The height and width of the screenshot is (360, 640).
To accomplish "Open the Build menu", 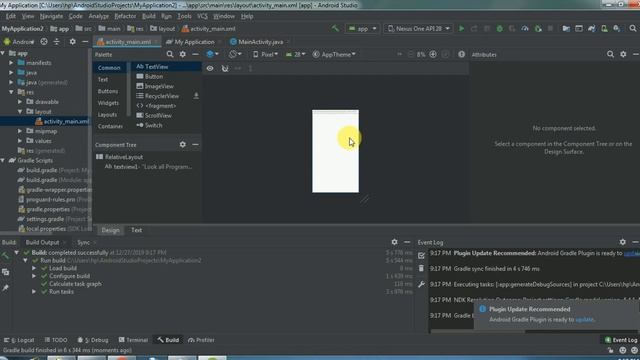I will 149,16.
